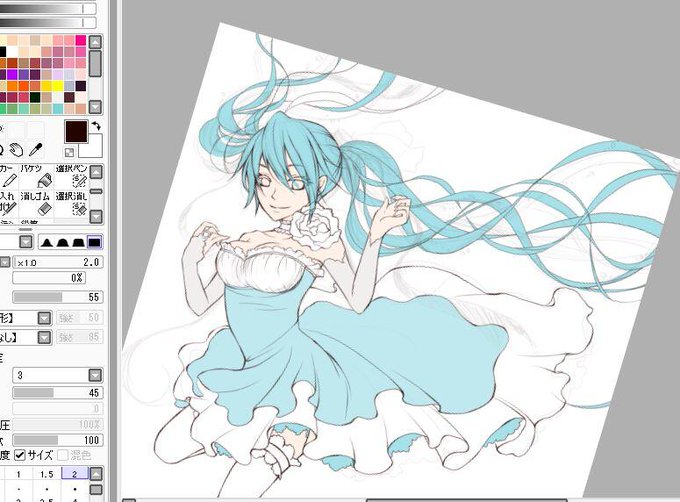Pick the cyan color swatch in bottom row
Screen dimensions: 680x502
(x=58, y=108)
